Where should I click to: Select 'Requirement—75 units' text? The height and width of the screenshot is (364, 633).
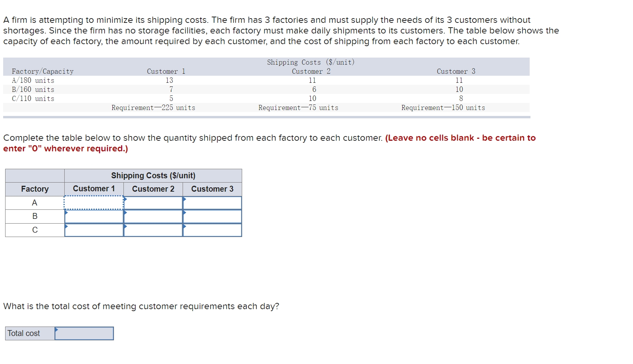tap(299, 108)
